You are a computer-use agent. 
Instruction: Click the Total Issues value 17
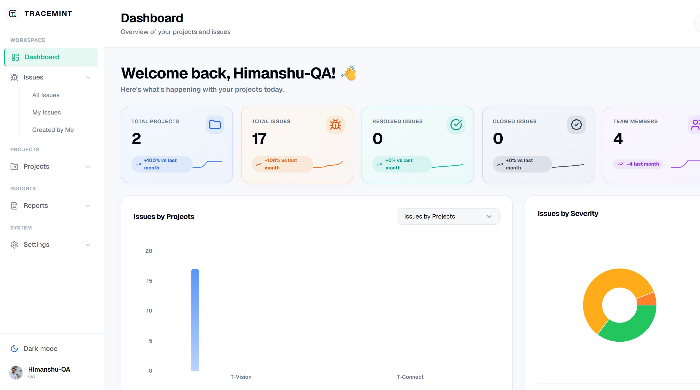(x=259, y=139)
